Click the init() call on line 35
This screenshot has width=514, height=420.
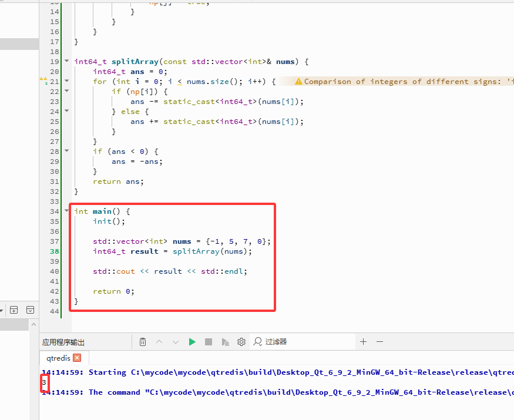[109, 221]
